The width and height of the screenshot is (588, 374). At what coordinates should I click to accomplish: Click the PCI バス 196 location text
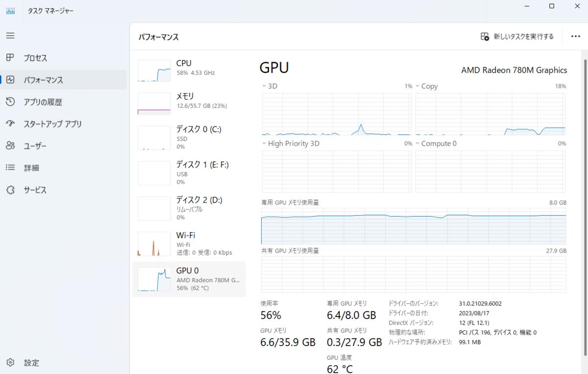click(x=498, y=332)
